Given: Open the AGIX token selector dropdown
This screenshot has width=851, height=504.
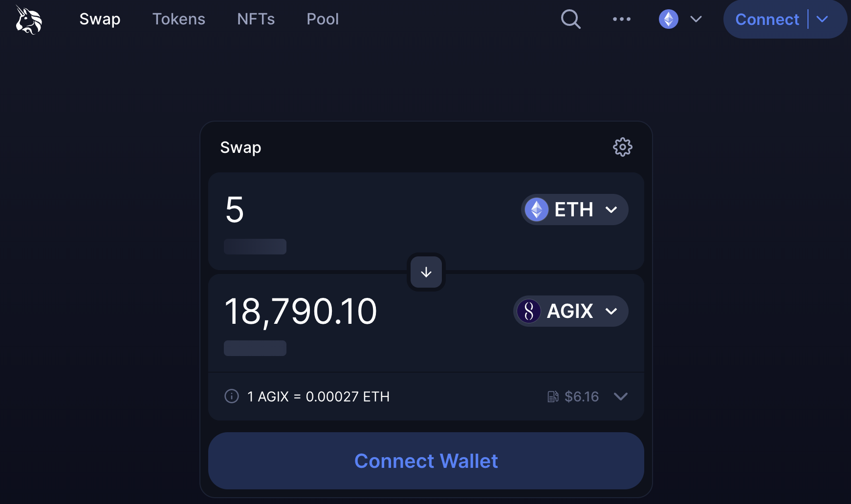Looking at the screenshot, I should pos(571,311).
